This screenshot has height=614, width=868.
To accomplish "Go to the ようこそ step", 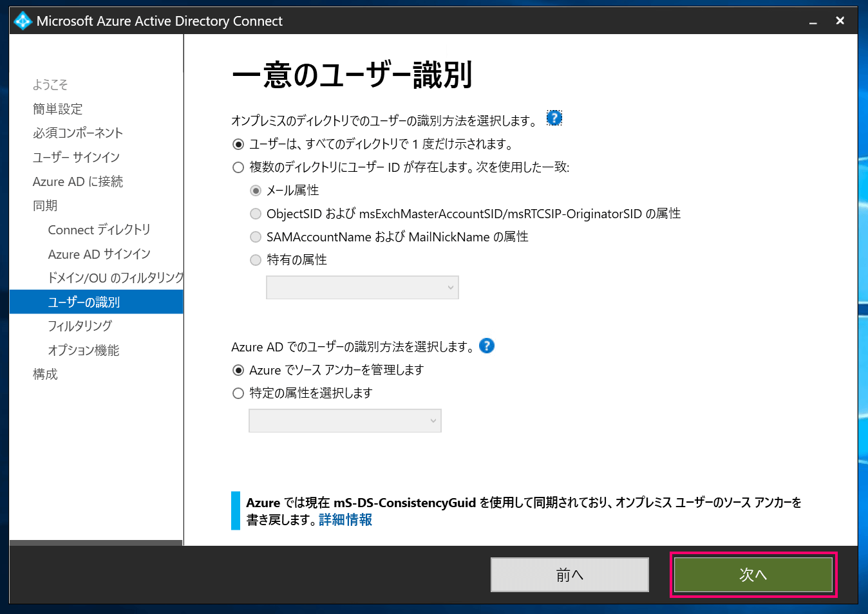I will 50,84.
